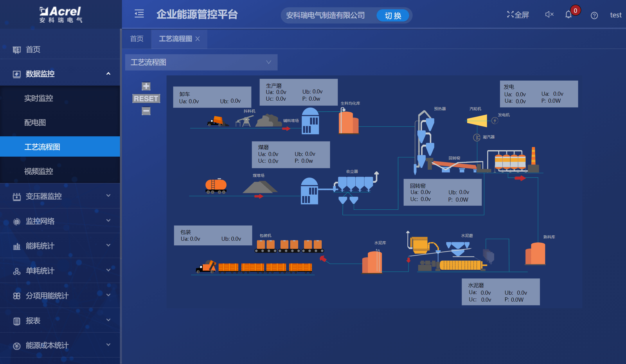Close the 工艺流程图 tab
Viewport: 626px width, 364px height.
197,39
